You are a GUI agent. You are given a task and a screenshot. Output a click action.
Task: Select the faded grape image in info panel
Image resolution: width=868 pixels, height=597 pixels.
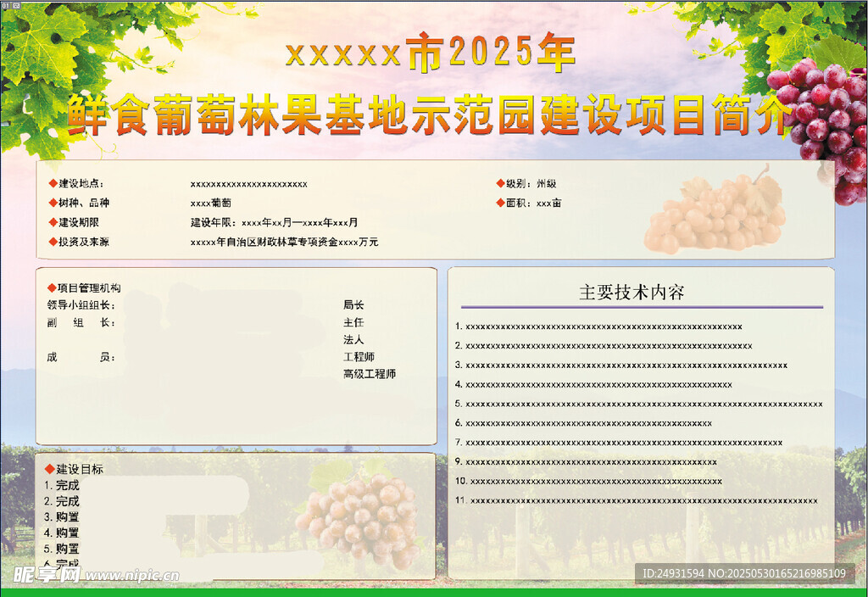716,212
